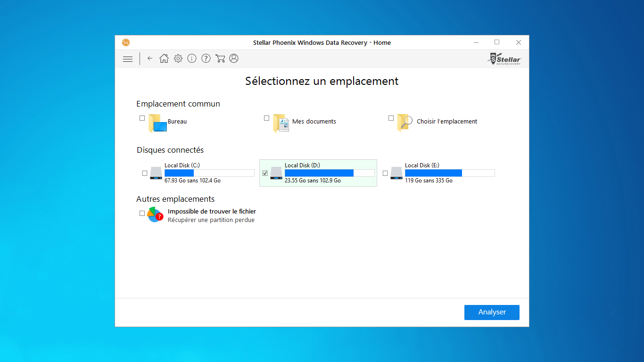The image size is (644, 362).
Task: Click the Local Disk (D:) drive icon
Action: click(x=276, y=173)
